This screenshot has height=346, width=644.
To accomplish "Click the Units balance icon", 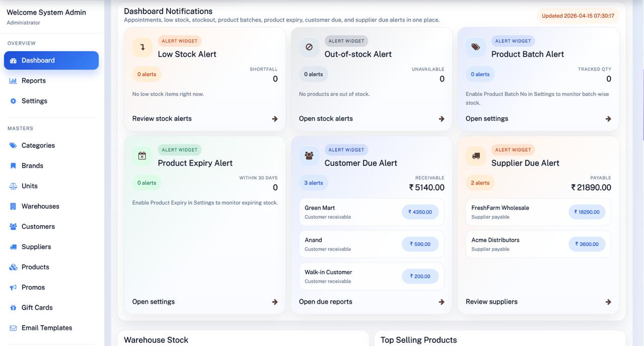I will [13, 186].
